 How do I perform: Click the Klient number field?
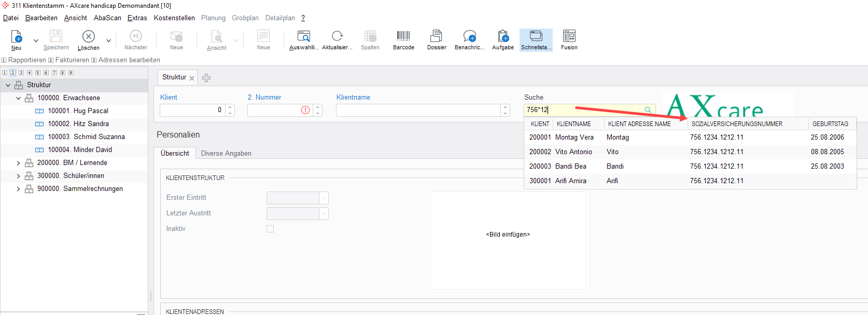click(x=192, y=110)
